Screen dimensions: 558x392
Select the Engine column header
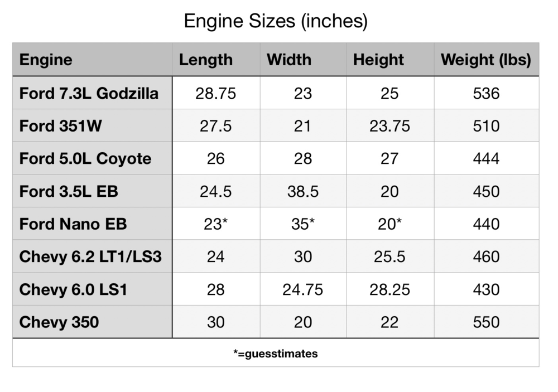point(46,60)
